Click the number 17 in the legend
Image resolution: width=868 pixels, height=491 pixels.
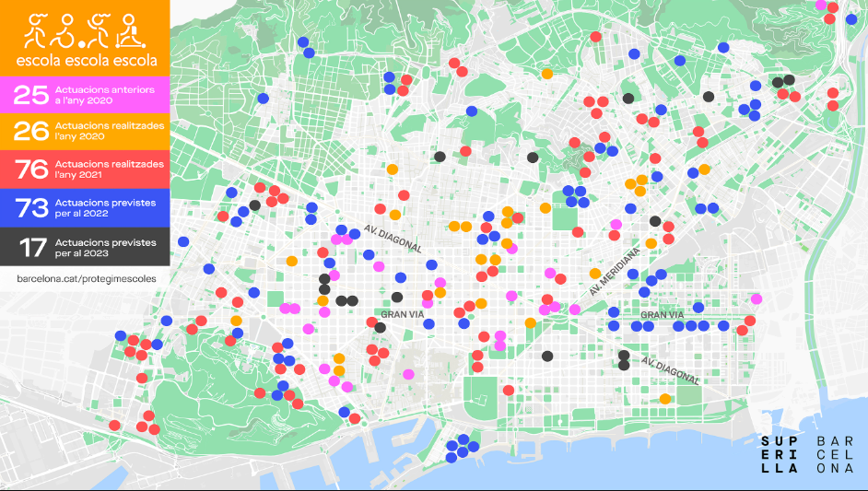32,246
